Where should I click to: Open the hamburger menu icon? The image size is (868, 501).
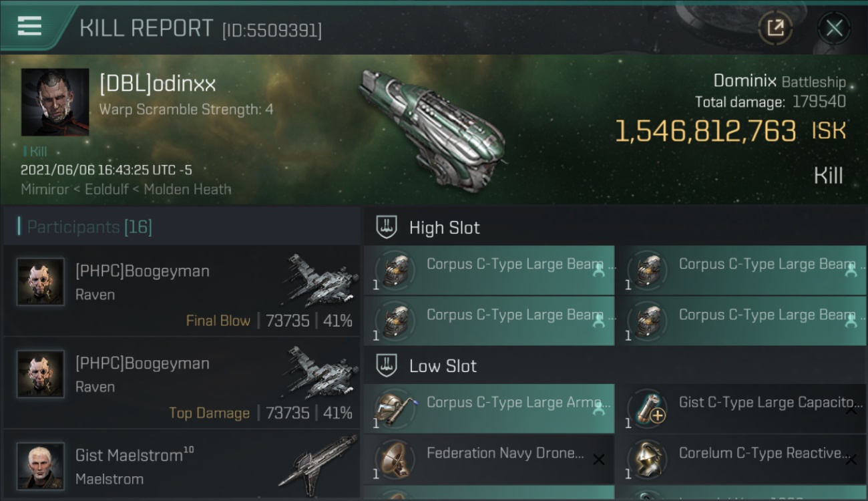pos(29,26)
